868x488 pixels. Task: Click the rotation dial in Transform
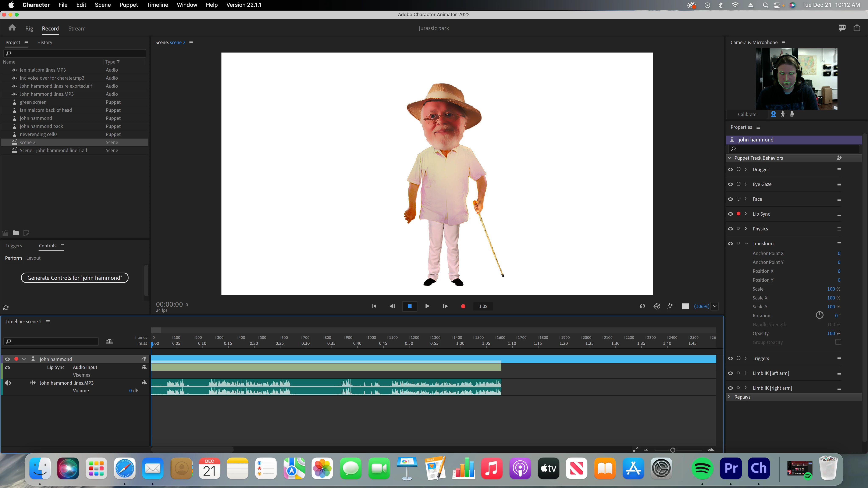(819, 315)
